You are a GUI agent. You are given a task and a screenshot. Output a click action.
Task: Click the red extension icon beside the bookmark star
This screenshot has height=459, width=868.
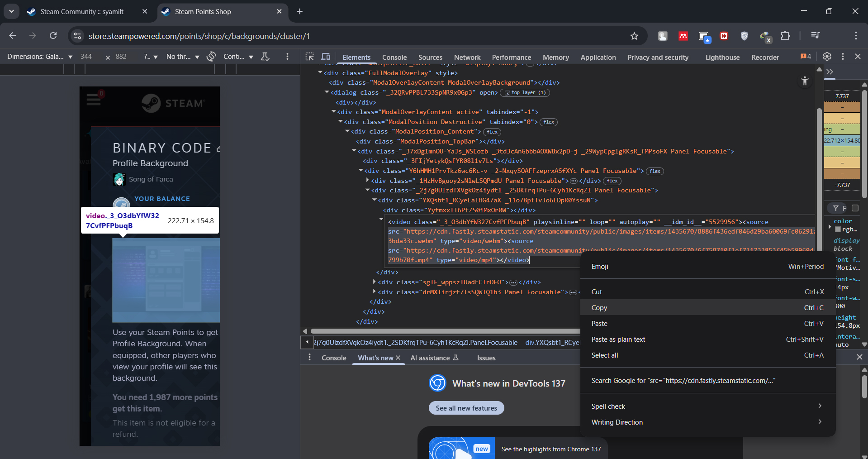683,36
